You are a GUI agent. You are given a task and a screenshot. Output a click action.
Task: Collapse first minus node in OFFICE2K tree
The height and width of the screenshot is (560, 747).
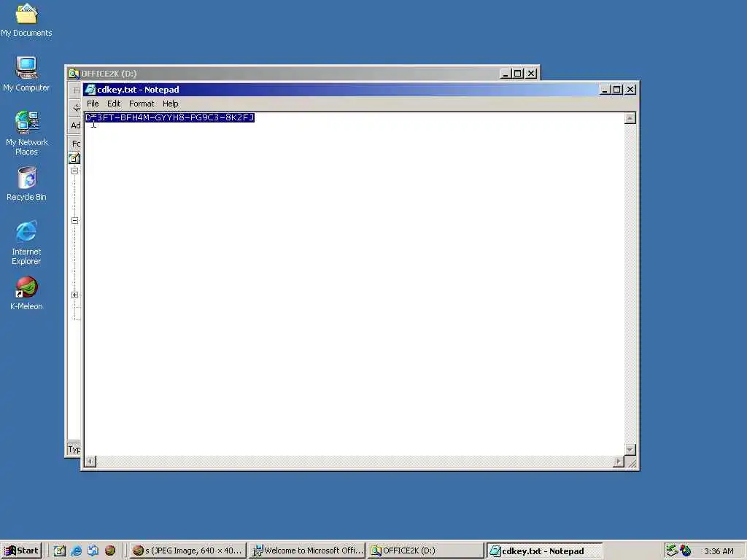pos(75,171)
